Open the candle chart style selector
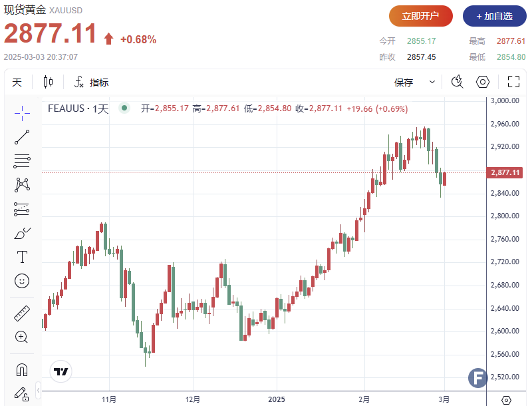This screenshot has height=406, width=532. point(47,82)
